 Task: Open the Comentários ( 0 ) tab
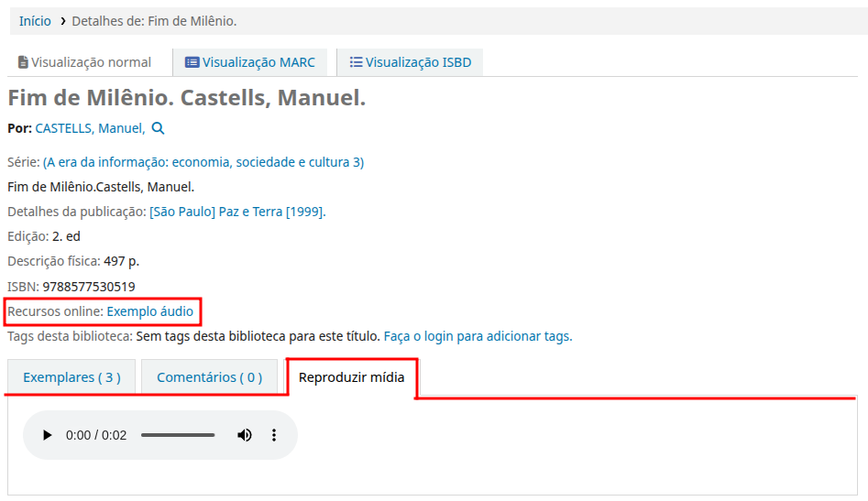tap(209, 377)
